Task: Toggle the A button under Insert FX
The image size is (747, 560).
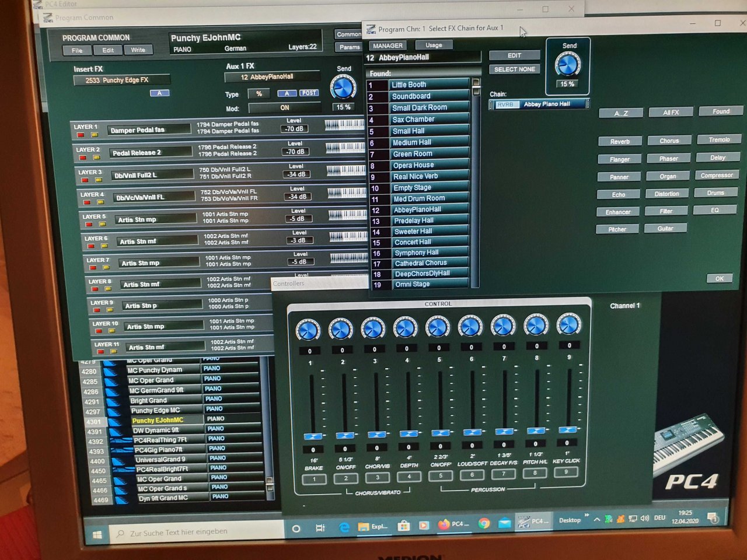Action: 159,93
